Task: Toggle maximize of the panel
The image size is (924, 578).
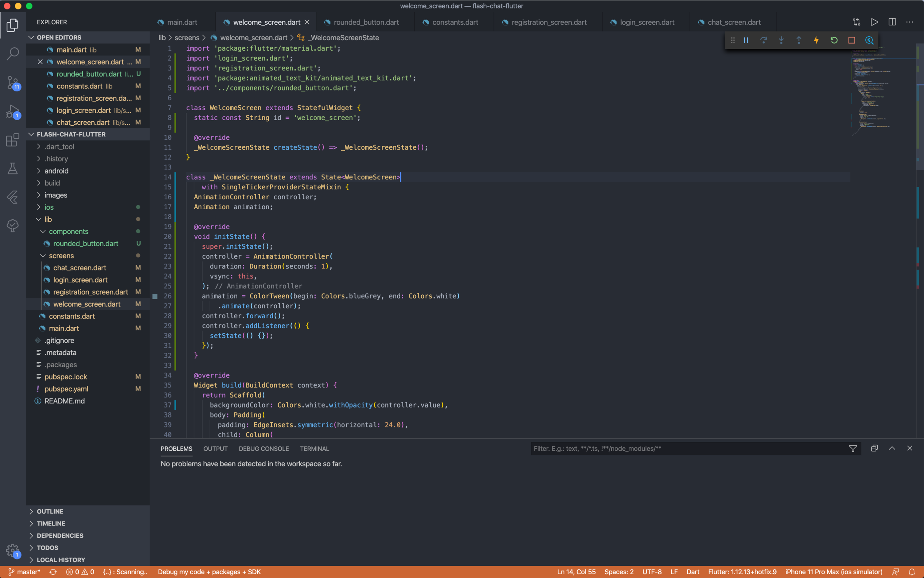Action: tap(892, 448)
